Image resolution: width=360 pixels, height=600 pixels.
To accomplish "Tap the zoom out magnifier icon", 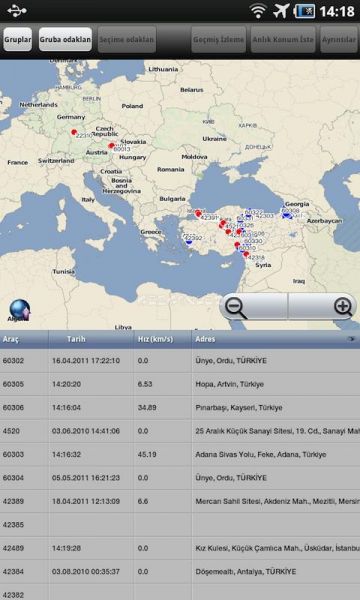I will (235, 307).
